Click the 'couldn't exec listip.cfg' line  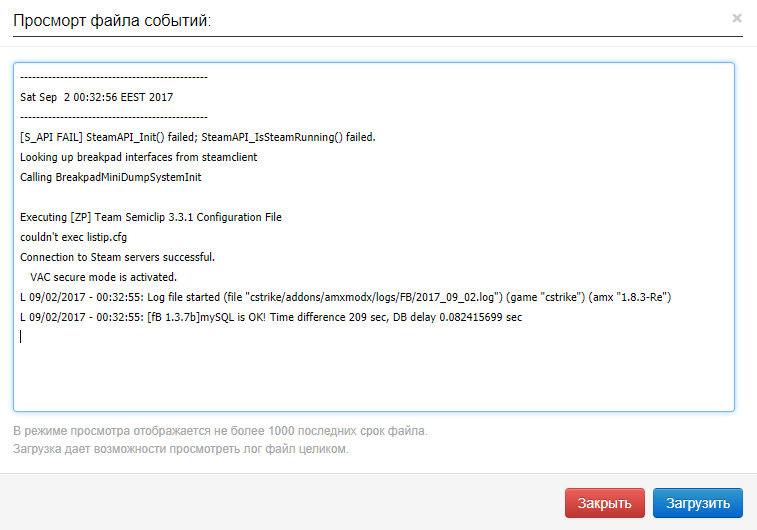pos(73,237)
